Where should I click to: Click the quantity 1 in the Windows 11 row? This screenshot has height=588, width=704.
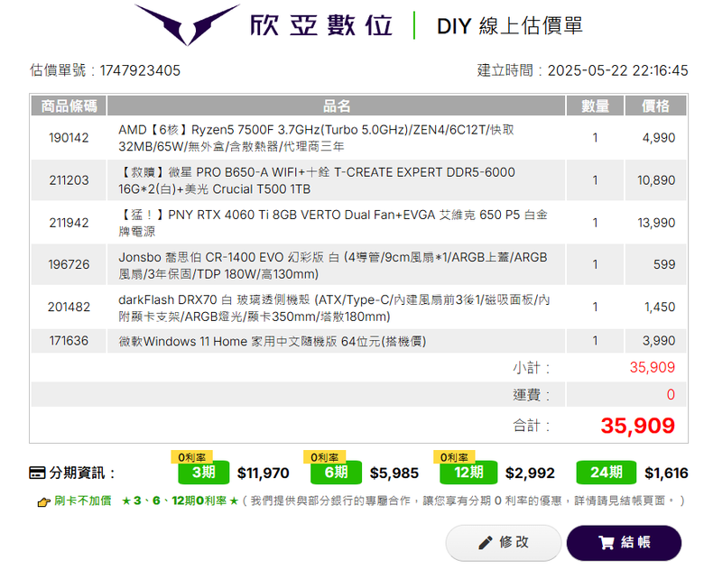click(595, 341)
